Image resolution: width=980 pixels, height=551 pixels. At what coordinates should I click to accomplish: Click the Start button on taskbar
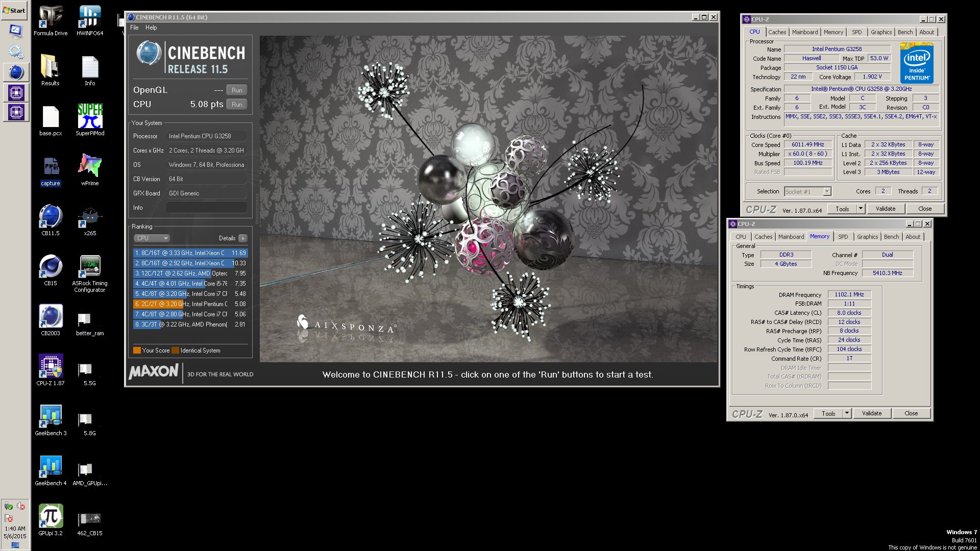[14, 10]
